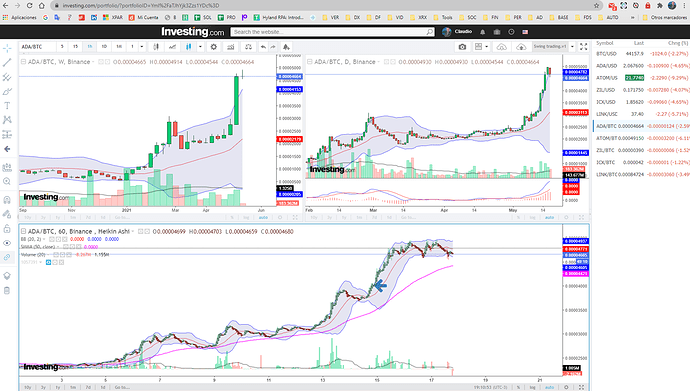Click the redo arrow in chart toolbar
The height and width of the screenshot is (391, 690).
pyautogui.click(x=273, y=47)
